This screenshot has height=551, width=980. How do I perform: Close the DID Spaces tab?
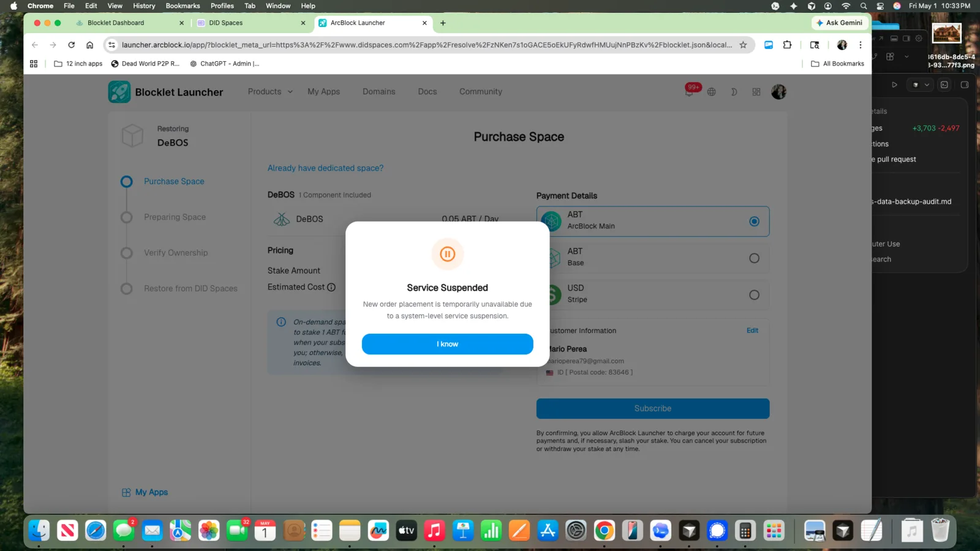point(303,23)
